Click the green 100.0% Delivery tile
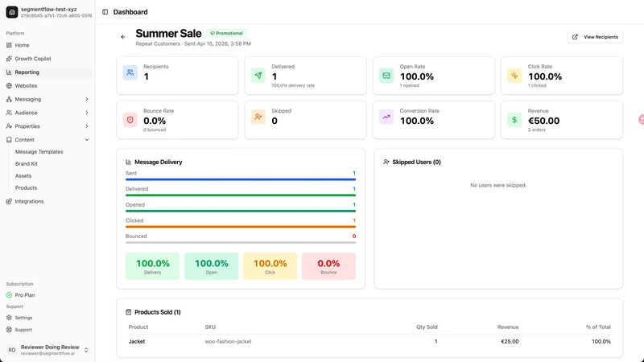Image resolution: width=644 pixels, height=362 pixels. point(152,266)
